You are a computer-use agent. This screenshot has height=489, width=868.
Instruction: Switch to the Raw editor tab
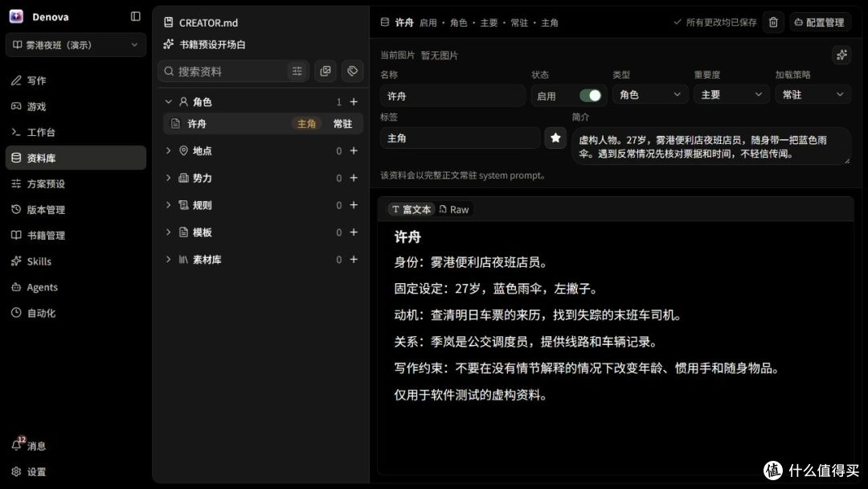(x=454, y=209)
